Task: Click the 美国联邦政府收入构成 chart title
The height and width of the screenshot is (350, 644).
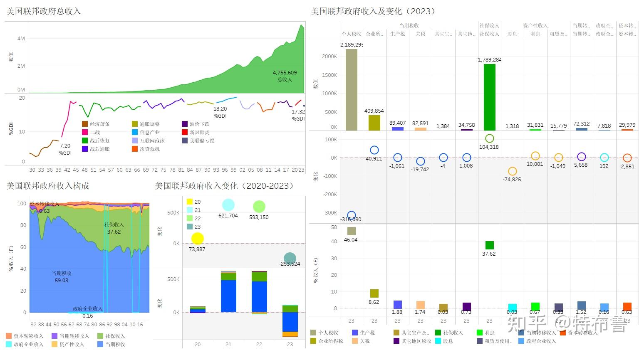Action: point(48,186)
